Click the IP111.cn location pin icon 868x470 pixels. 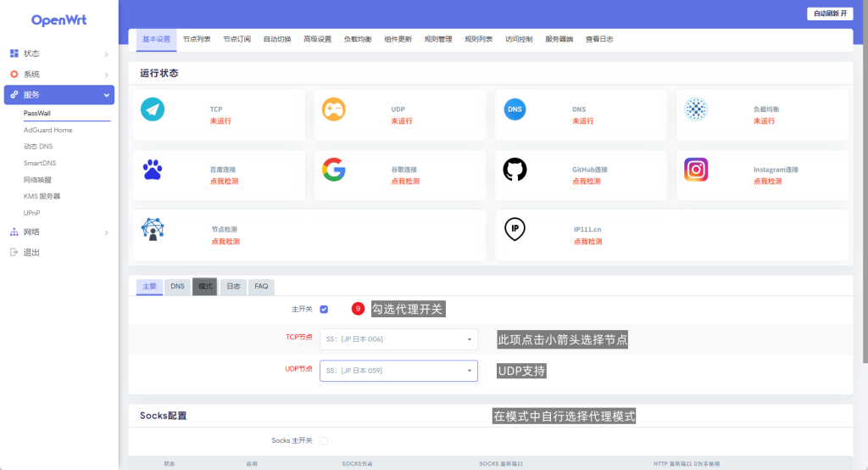[515, 229]
